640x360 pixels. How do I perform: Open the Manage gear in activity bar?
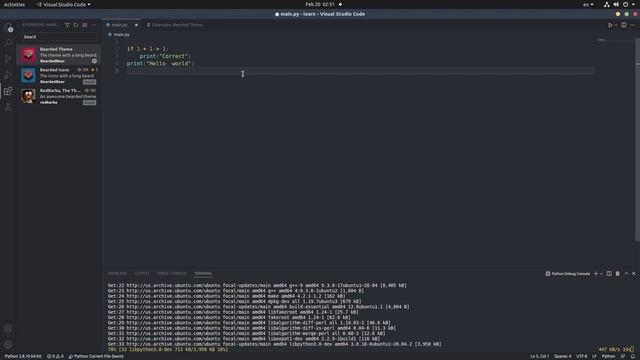[8, 345]
